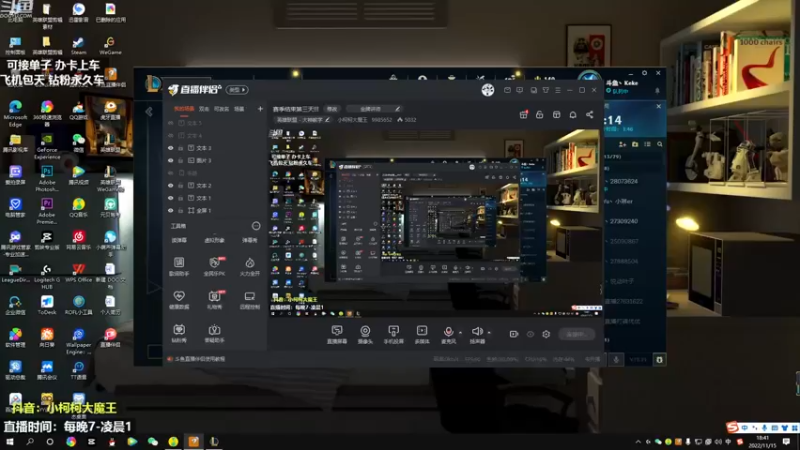Toggle lock on 全屏 1 source
This screenshot has width=800, height=450.
coord(181,210)
